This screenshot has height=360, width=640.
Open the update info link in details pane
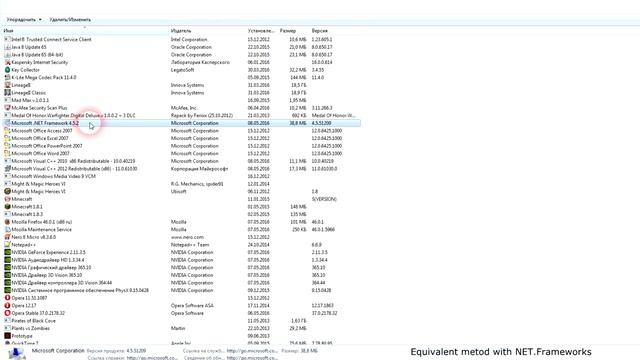point(252,358)
